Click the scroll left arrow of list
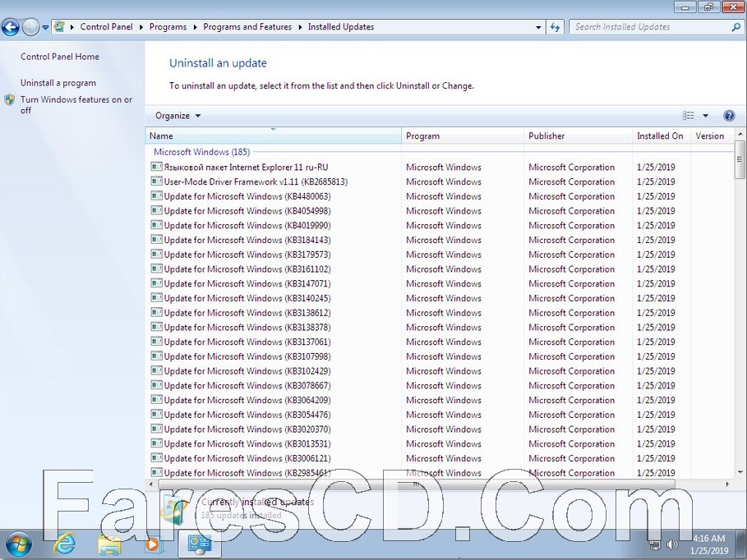The width and height of the screenshot is (747, 560). coord(151,484)
